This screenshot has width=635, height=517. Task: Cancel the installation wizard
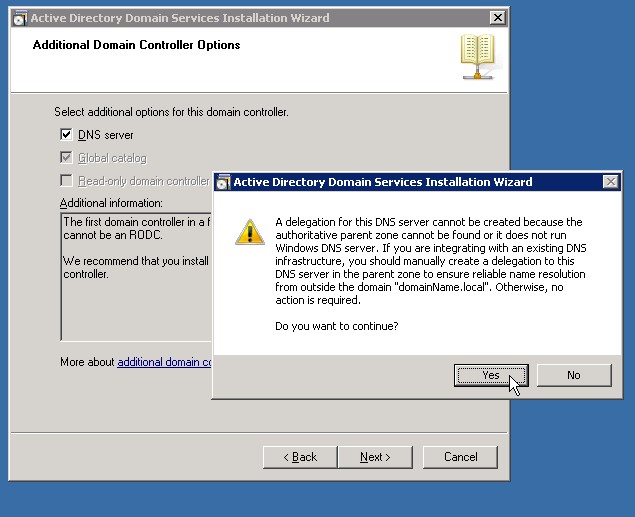[x=460, y=457]
